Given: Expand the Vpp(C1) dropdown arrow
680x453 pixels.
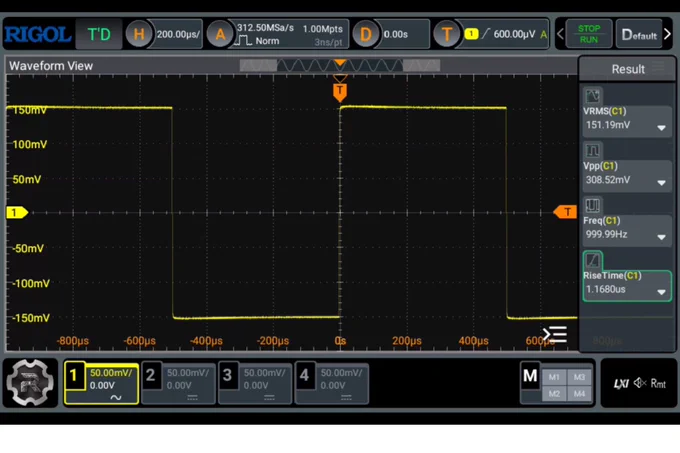Looking at the screenshot, I should (661, 183).
